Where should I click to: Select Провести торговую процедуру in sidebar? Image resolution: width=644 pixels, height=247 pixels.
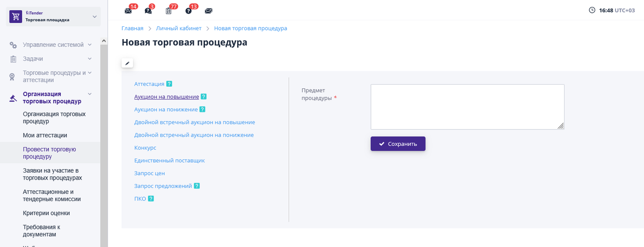click(x=50, y=153)
